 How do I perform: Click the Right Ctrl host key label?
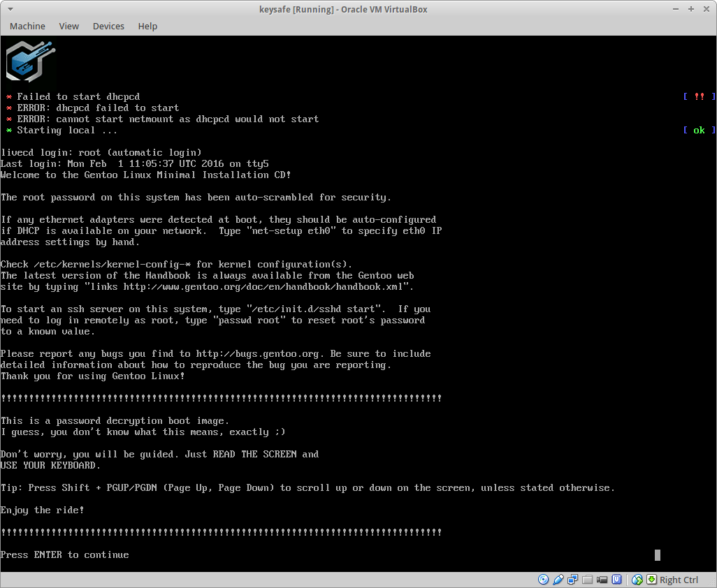[679, 580]
